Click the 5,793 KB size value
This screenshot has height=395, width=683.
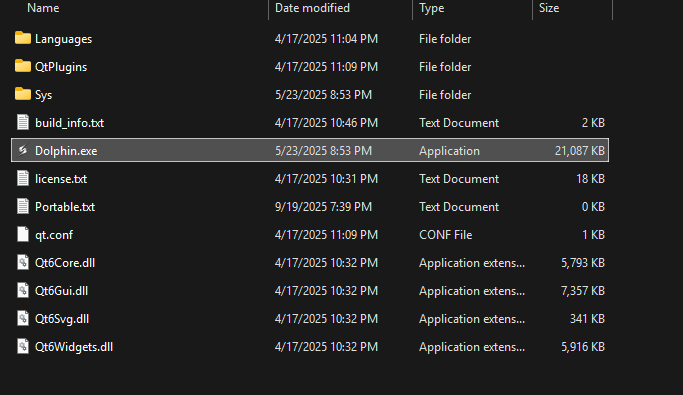[x=583, y=263]
